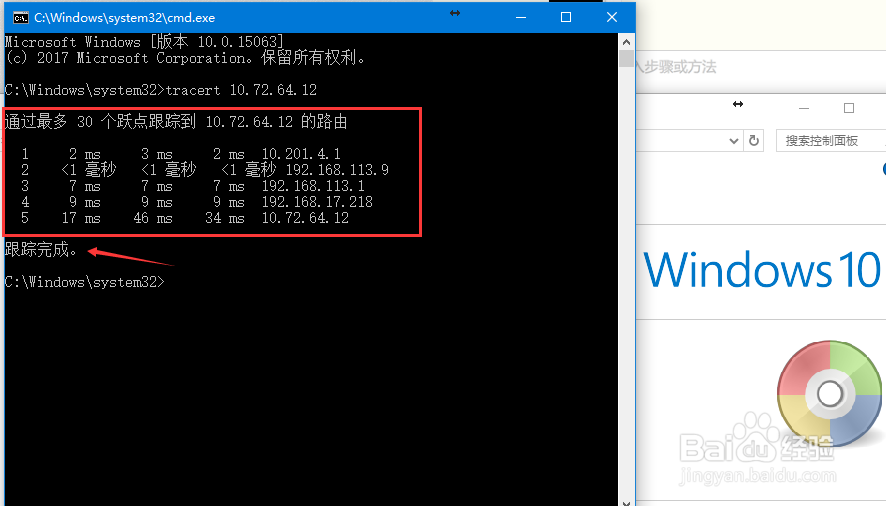The height and width of the screenshot is (506, 886).
Task: Click the cmd scrollbar thumb
Action: point(626,59)
